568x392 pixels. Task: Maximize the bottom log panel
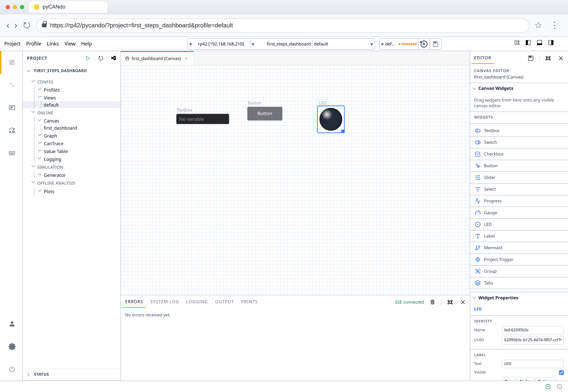(x=450, y=302)
